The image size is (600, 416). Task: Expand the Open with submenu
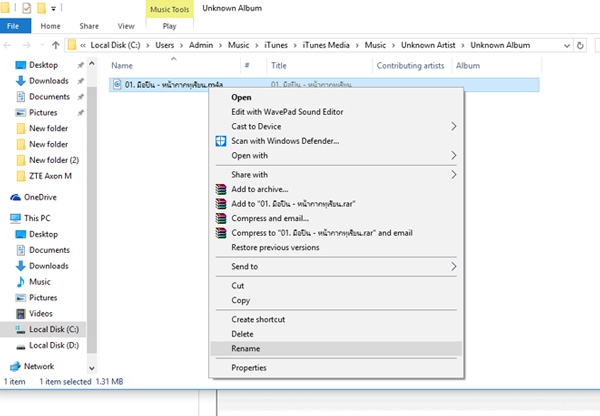(453, 155)
